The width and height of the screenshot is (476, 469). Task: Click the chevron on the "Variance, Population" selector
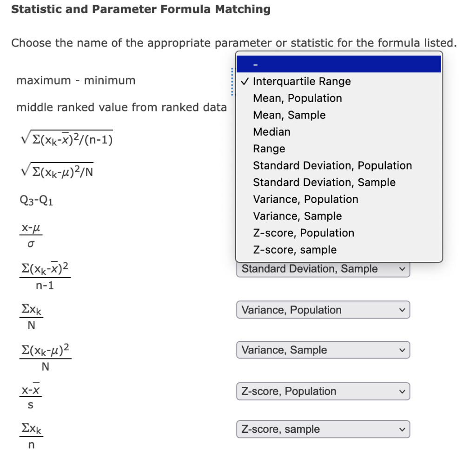[402, 310]
